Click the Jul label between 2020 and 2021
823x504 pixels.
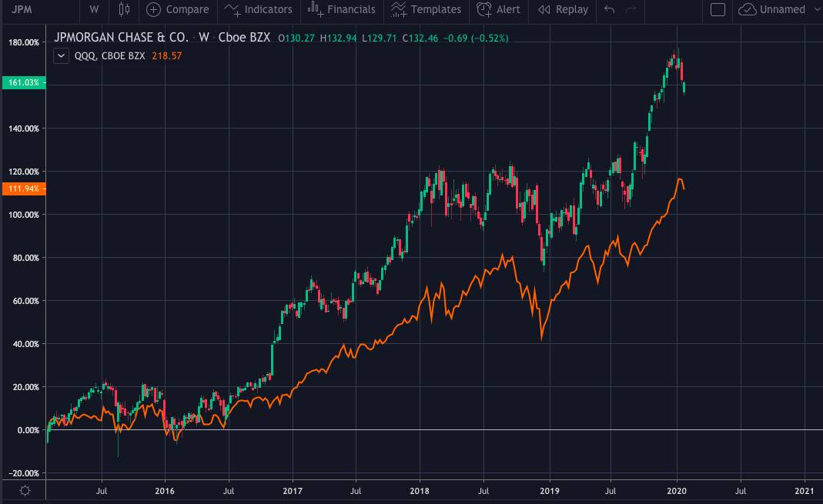pyautogui.click(x=740, y=491)
